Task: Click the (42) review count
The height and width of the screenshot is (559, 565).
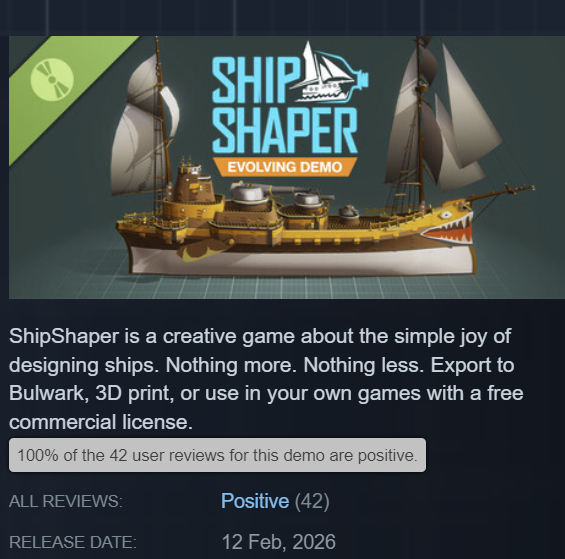Action: (312, 501)
